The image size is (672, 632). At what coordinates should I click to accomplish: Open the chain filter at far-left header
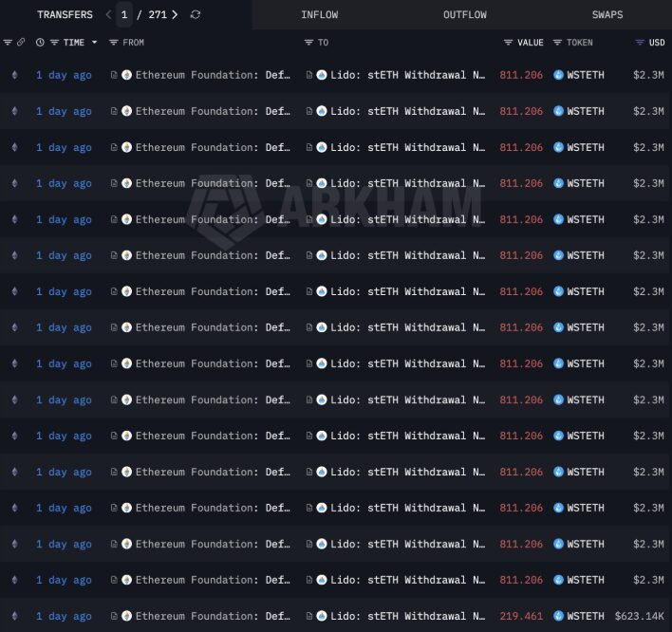tap(8, 43)
